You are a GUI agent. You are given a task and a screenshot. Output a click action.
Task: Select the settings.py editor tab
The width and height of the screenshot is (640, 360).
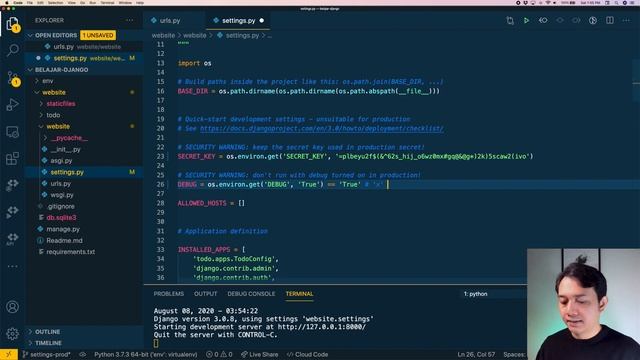pyautogui.click(x=238, y=20)
